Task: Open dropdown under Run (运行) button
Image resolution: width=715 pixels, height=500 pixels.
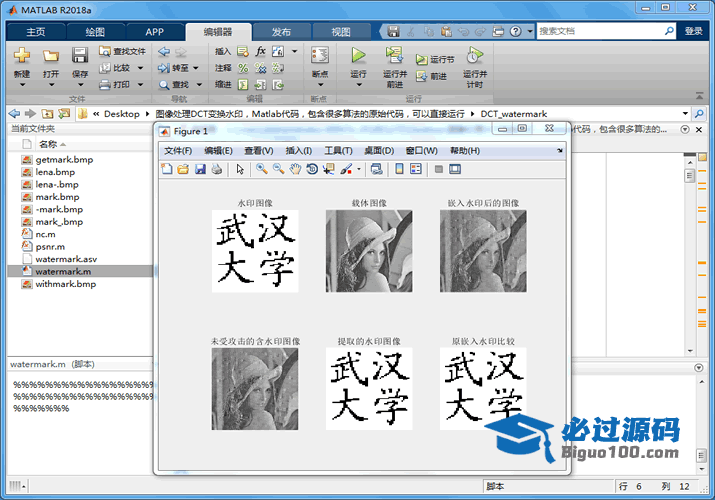Action: [359, 85]
